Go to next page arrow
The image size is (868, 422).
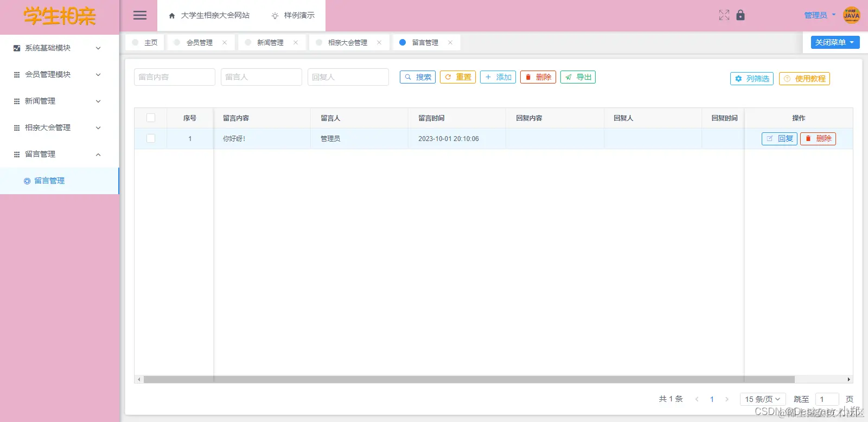727,399
